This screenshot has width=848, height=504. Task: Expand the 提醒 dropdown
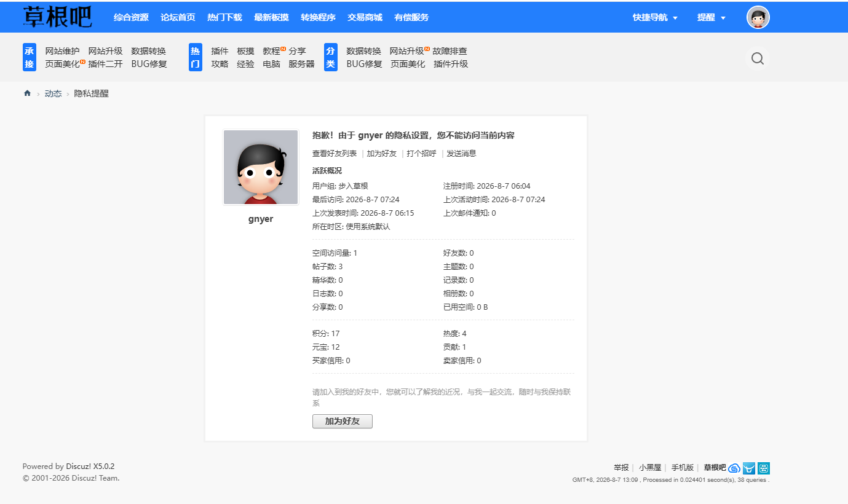coord(711,17)
